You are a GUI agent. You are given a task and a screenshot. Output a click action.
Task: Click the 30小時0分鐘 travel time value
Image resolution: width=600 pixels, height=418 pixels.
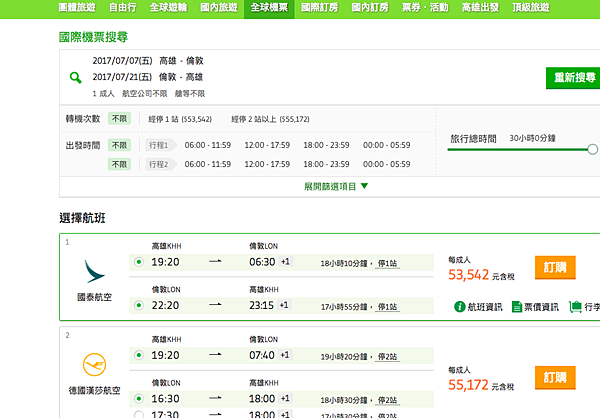pyautogui.click(x=532, y=138)
